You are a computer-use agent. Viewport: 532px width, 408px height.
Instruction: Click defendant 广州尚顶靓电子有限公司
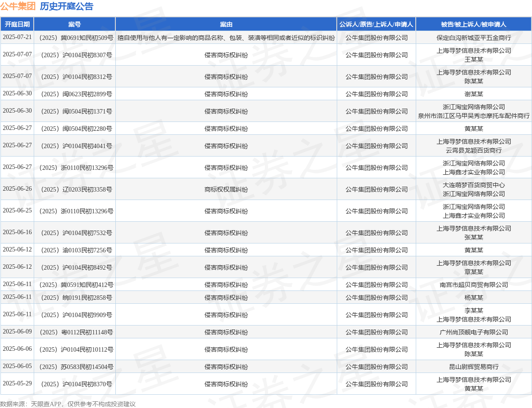[473, 332]
